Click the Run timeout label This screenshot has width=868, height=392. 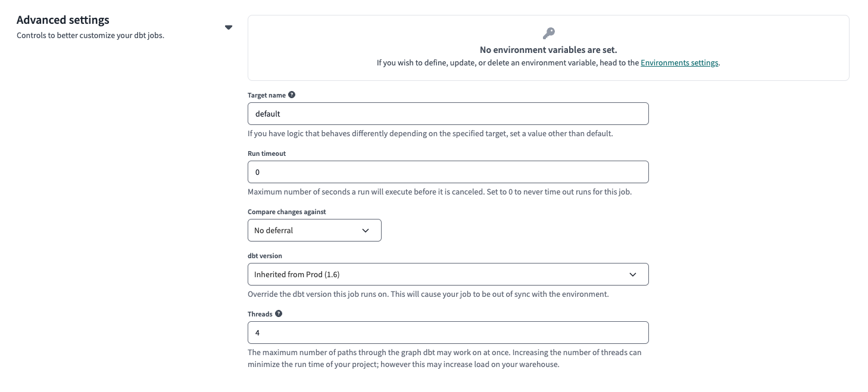(267, 153)
